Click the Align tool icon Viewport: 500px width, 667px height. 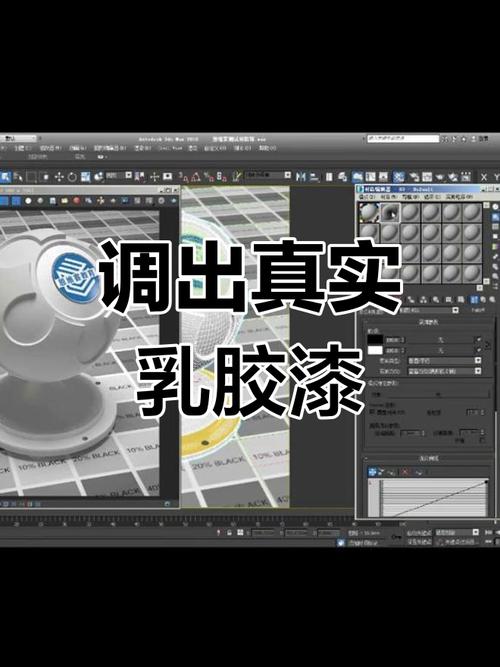[314, 177]
